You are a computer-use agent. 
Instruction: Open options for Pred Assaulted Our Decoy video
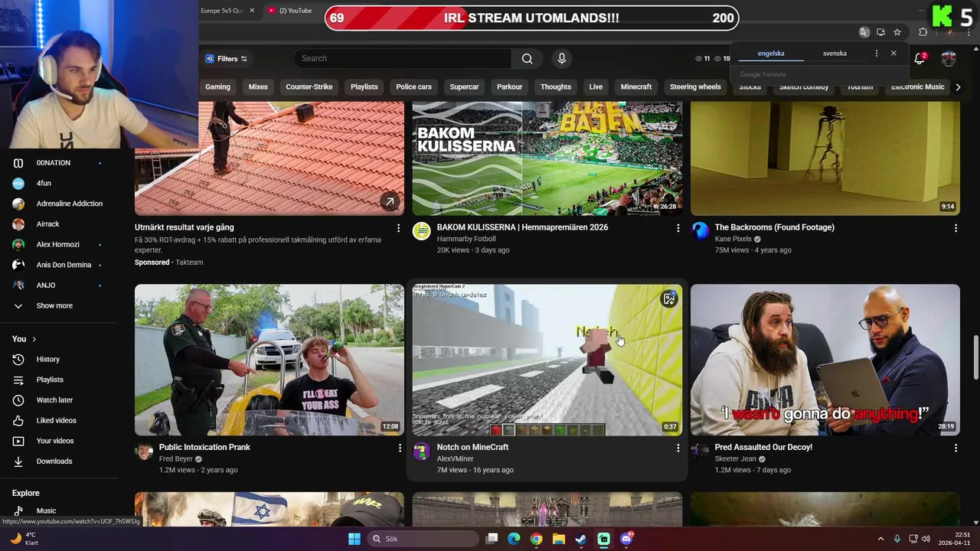click(x=955, y=448)
